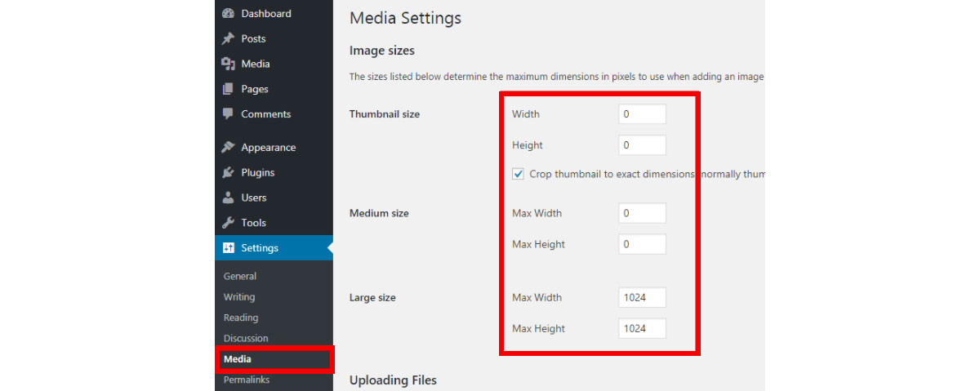Click the Posts pushpin icon

[228, 39]
